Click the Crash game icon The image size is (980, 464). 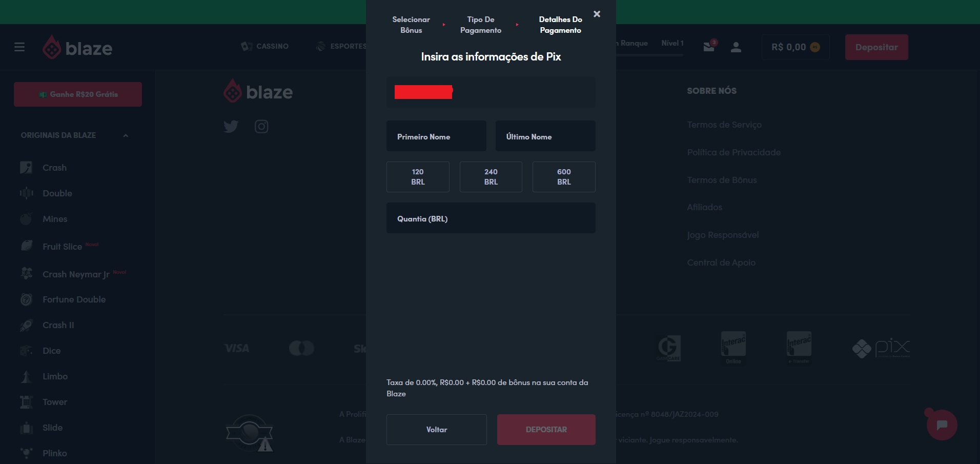click(x=26, y=168)
